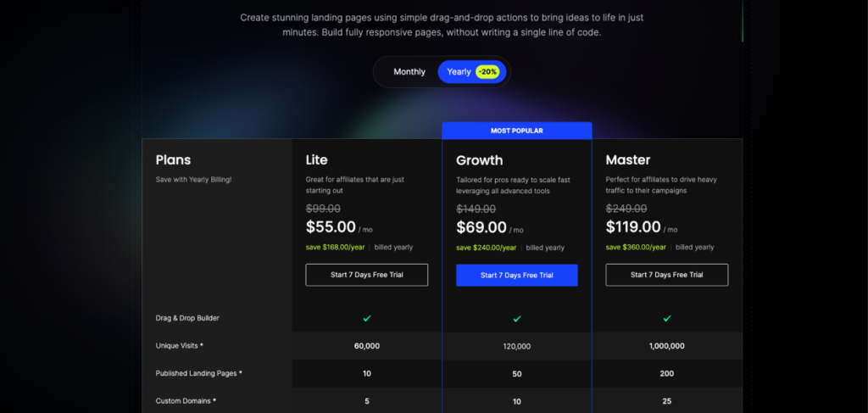Select the Lite plan heading
868x413 pixels.
coord(317,160)
